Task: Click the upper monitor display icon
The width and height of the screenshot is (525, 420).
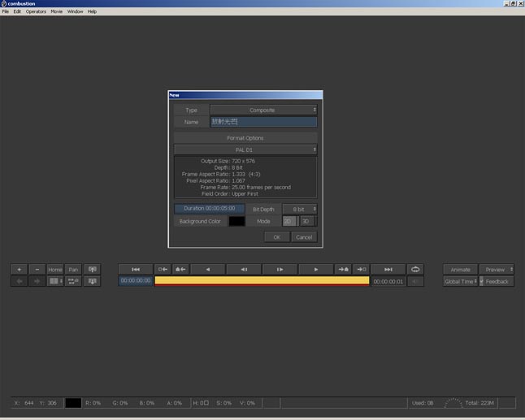Action: point(93,270)
